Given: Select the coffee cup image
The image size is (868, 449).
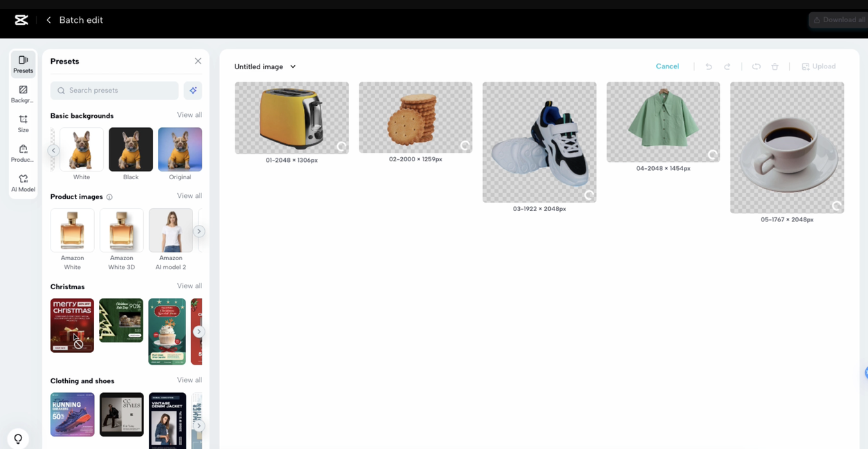Looking at the screenshot, I should [x=787, y=147].
